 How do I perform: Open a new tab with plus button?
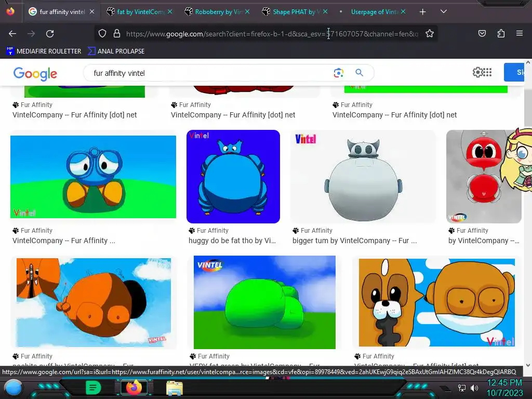point(422,12)
